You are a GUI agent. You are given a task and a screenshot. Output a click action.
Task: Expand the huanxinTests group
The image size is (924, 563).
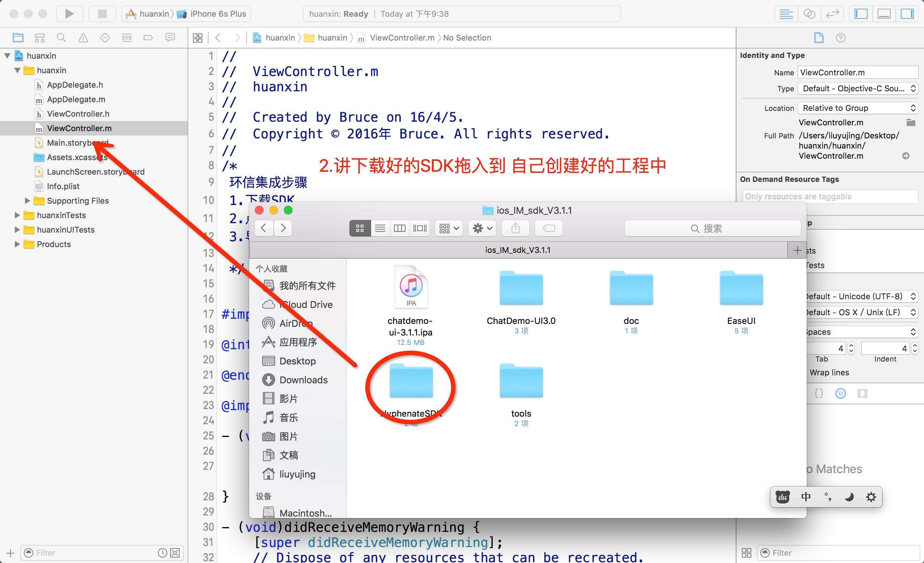click(x=17, y=215)
